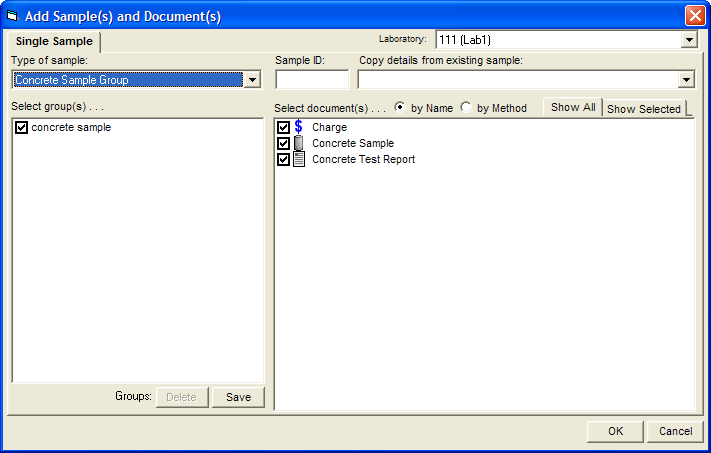Open the Laboratory dropdown list

688,40
